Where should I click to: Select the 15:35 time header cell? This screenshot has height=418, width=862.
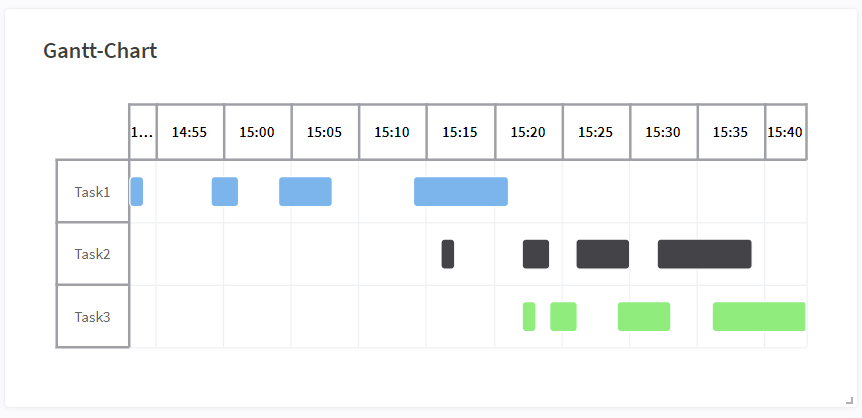731,132
